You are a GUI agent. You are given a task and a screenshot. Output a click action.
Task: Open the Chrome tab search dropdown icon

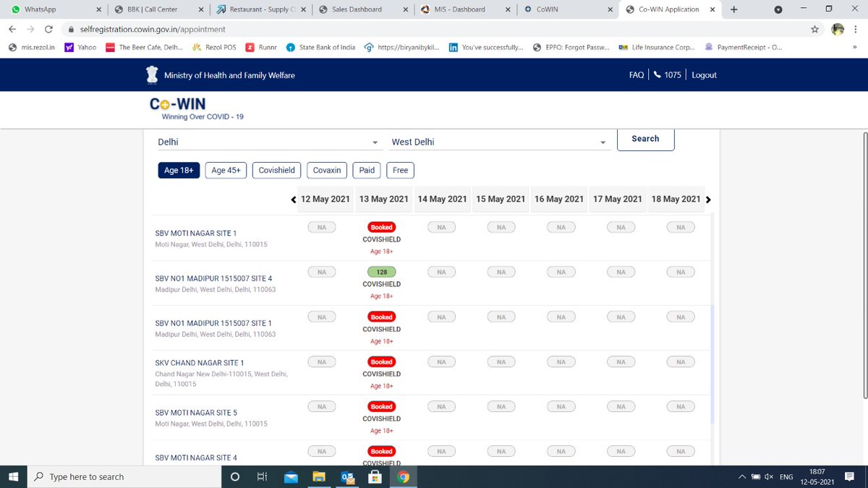pyautogui.click(x=778, y=9)
